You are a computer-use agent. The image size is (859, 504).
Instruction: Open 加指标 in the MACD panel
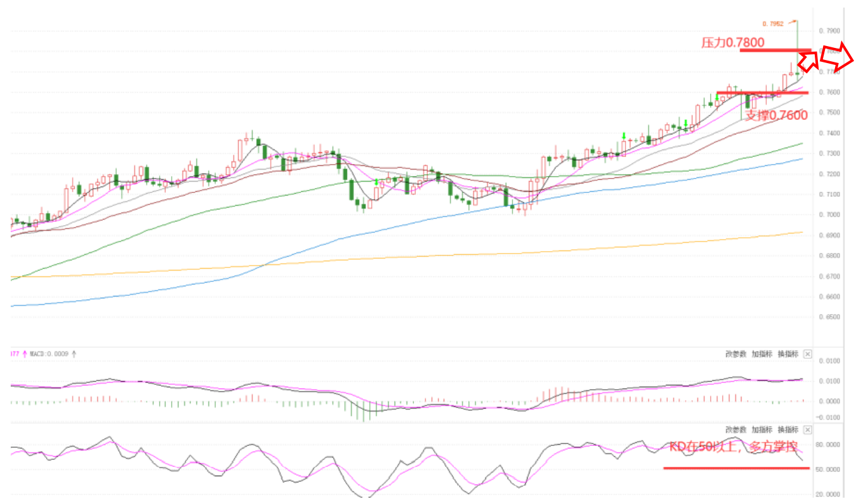[x=762, y=354]
